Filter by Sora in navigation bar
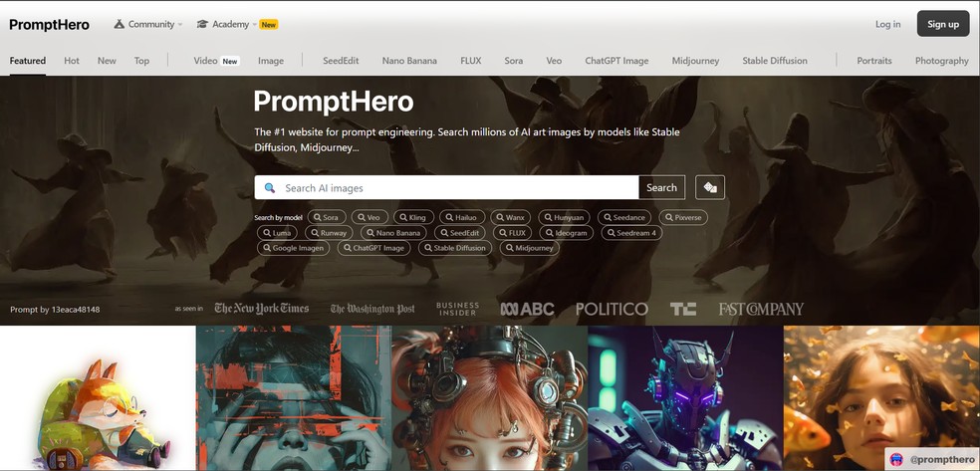This screenshot has height=471, width=980. tap(513, 61)
